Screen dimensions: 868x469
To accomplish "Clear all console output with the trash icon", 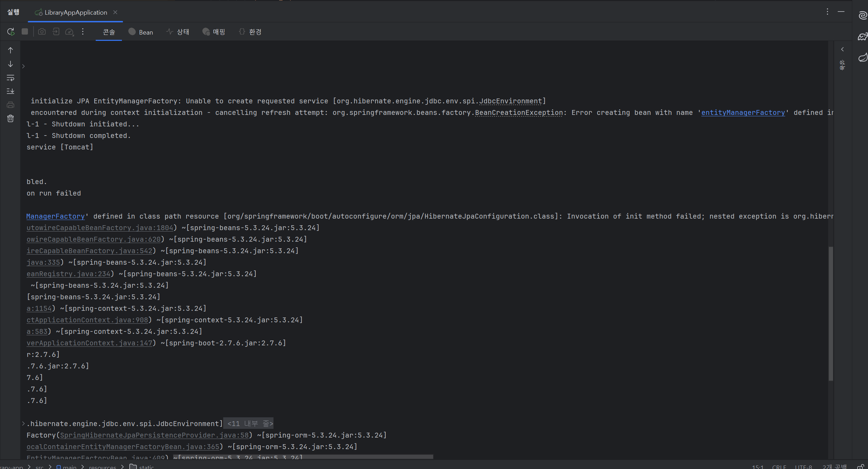I will 10,119.
